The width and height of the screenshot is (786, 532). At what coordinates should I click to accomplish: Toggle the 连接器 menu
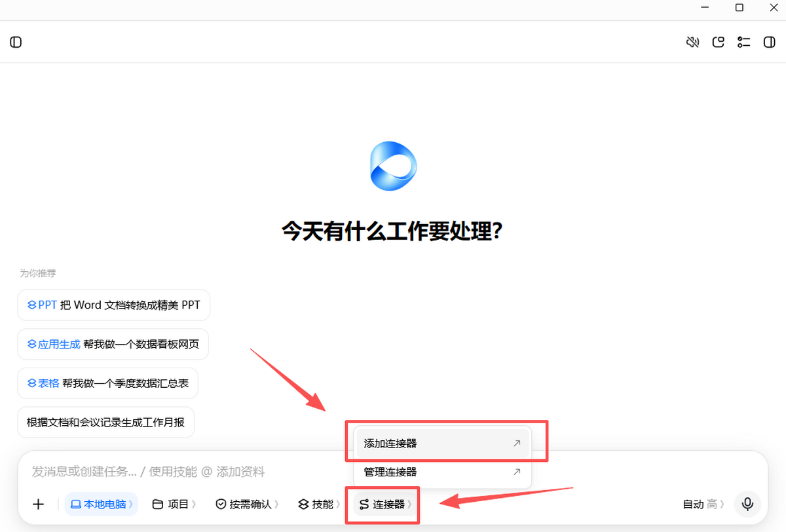[385, 504]
